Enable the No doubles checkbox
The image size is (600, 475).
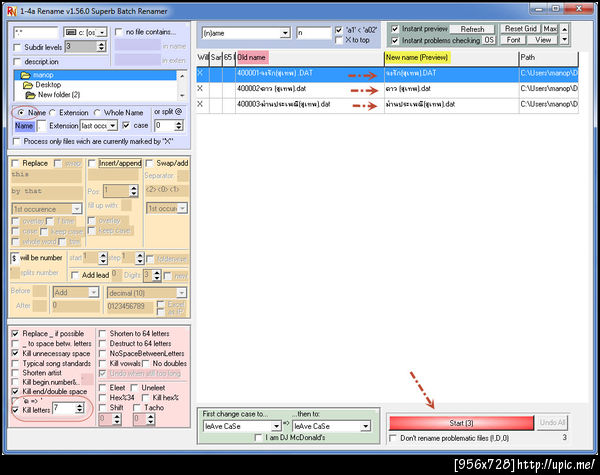(145, 363)
